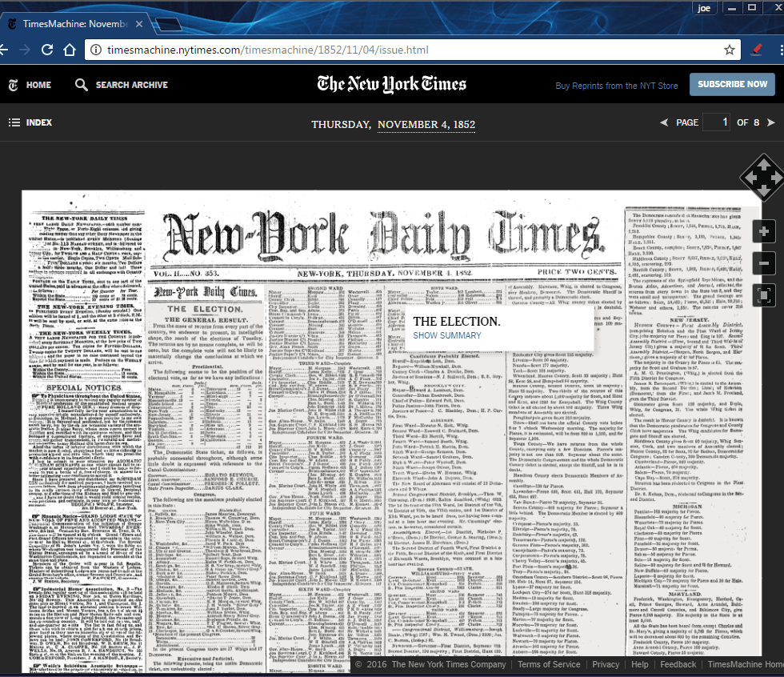784x677 pixels.
Task: Zoom in on the newspaper page
Action: click(x=765, y=232)
